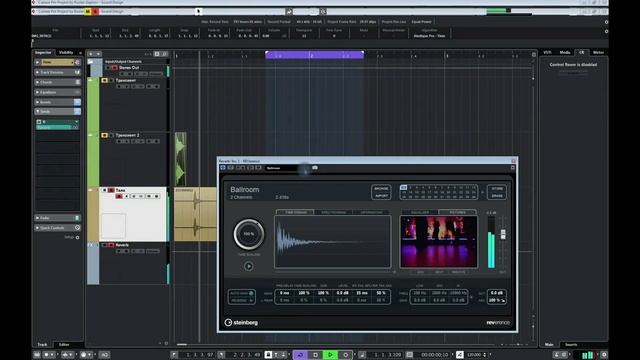Expand the Fader inspector section
Screen dimensions: 640x360
(57, 218)
